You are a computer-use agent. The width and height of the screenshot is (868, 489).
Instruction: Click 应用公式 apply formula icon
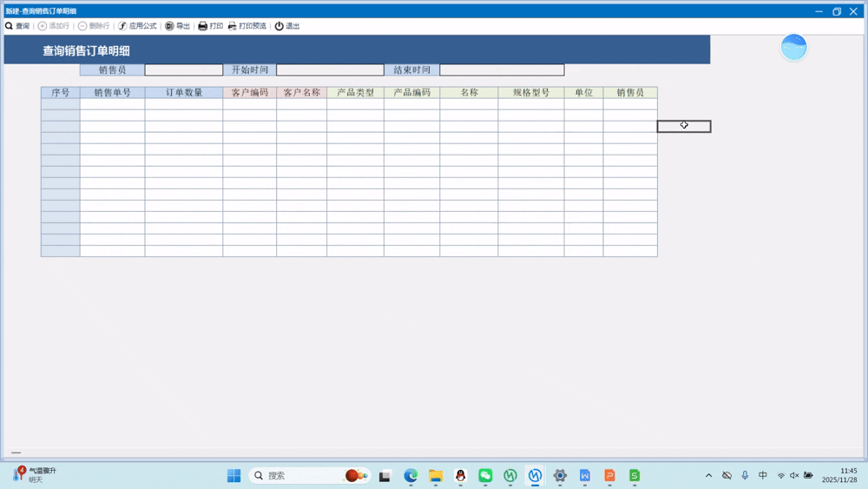click(123, 26)
